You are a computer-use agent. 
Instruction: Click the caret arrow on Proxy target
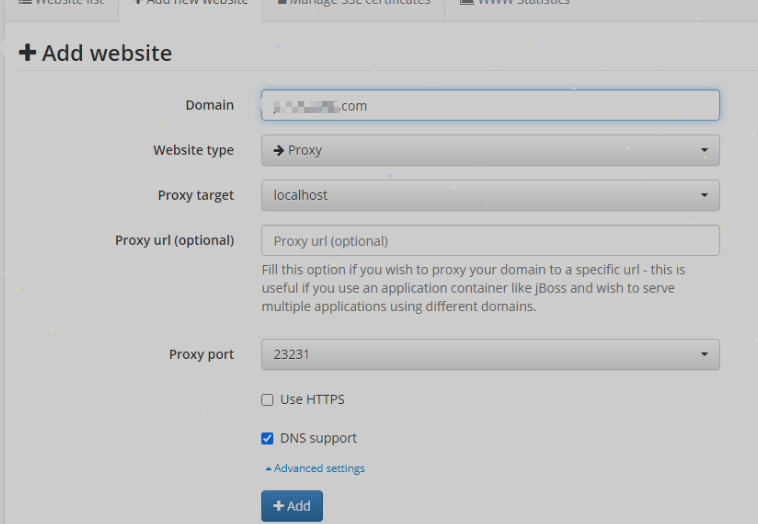coord(704,196)
